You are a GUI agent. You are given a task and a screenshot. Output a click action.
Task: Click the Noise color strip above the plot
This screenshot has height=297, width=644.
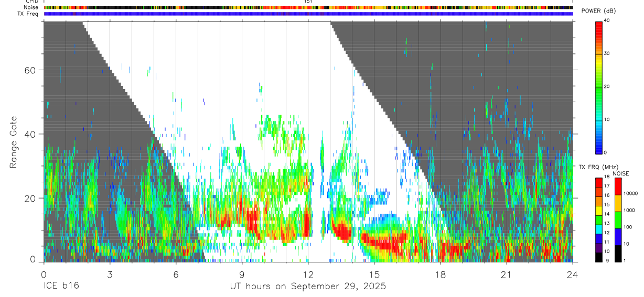click(x=308, y=7)
